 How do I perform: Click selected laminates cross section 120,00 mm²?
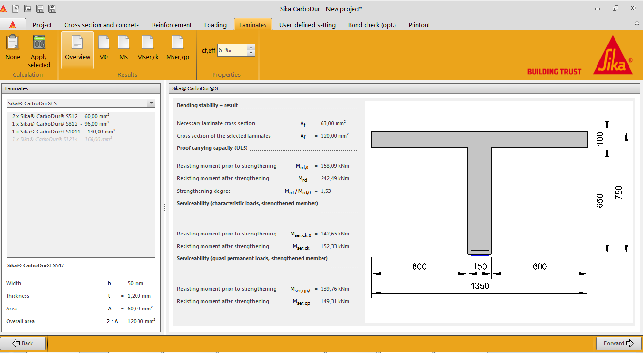(x=335, y=136)
